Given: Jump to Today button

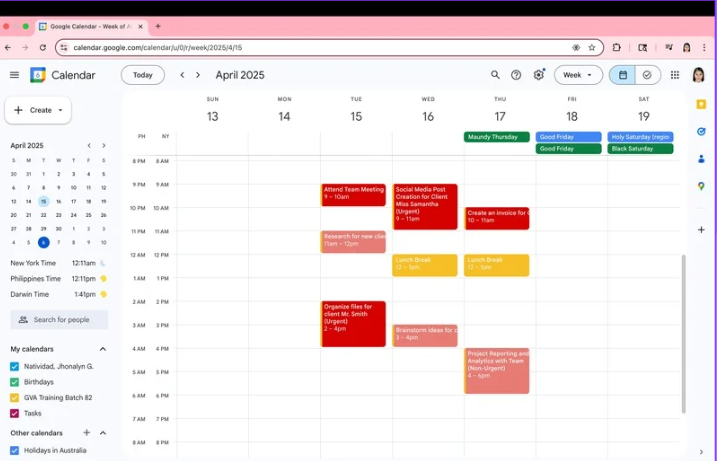Looking at the screenshot, I should (143, 75).
